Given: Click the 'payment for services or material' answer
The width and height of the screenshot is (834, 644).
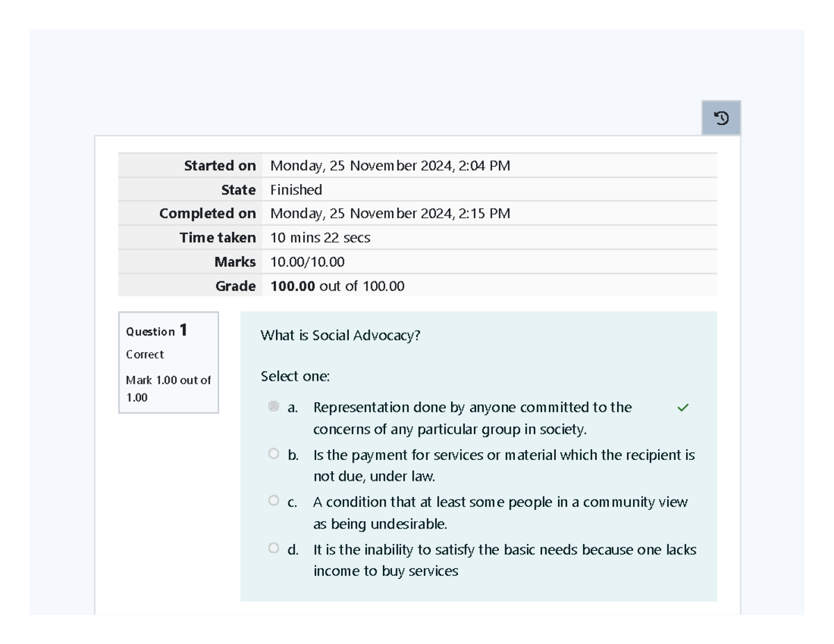Looking at the screenshot, I should pos(504,465).
